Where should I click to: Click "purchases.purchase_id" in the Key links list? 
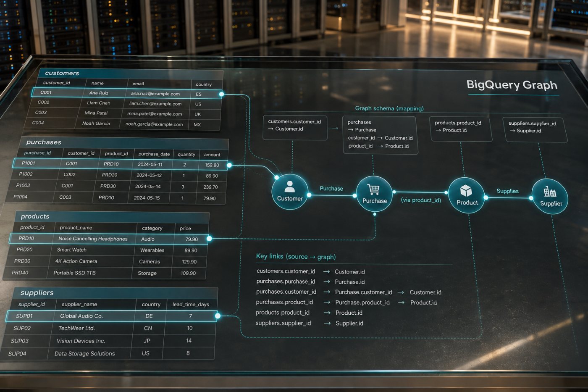click(x=286, y=282)
